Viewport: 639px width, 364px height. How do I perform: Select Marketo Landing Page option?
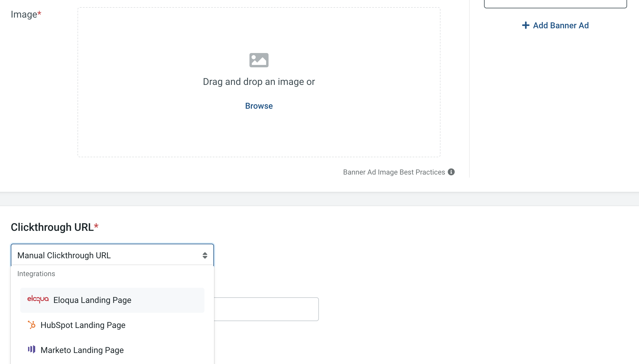pyautogui.click(x=112, y=350)
